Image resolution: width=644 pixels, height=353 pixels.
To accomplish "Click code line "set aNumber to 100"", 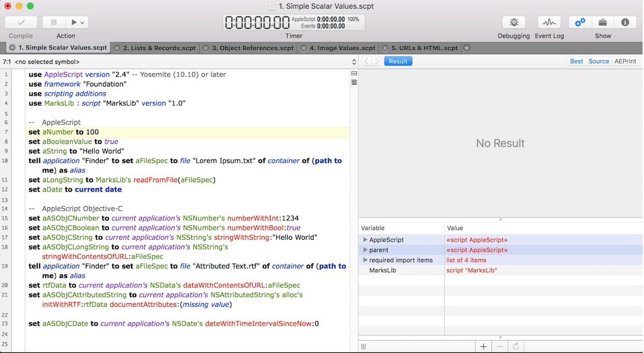I will pos(63,132).
